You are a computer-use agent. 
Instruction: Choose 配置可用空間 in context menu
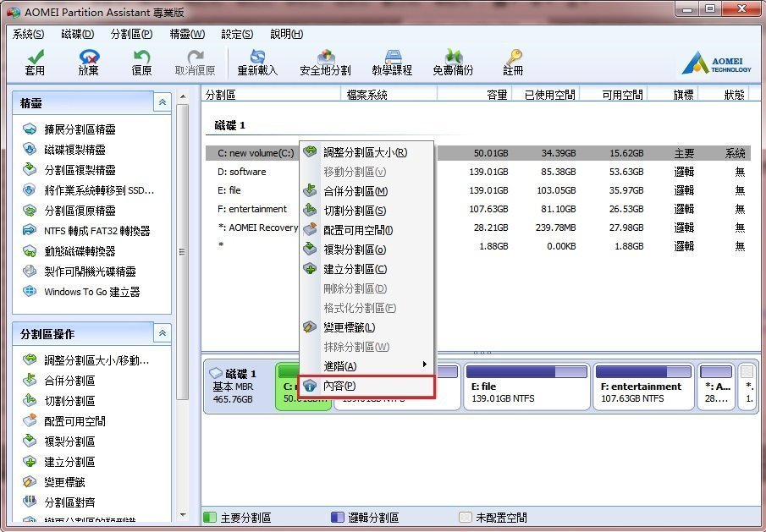(366, 230)
